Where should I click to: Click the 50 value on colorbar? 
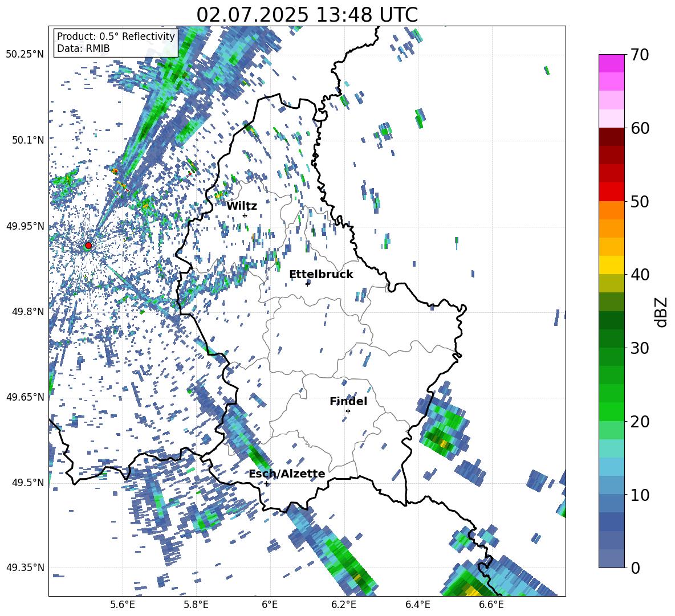(x=639, y=202)
